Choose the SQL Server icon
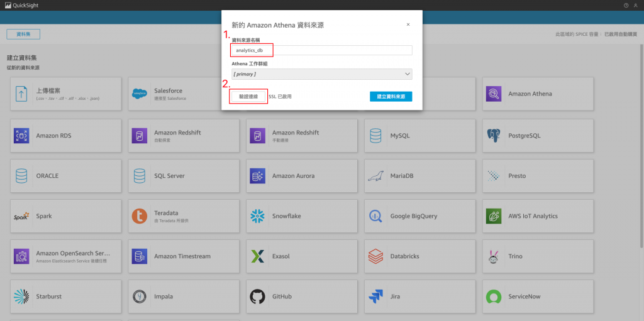Image resolution: width=644 pixels, height=321 pixels. point(139,176)
